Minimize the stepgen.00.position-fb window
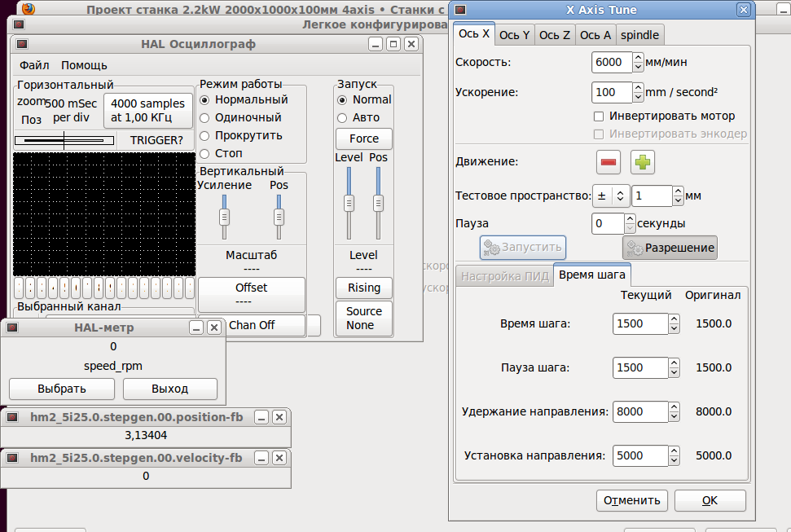 [x=261, y=417]
